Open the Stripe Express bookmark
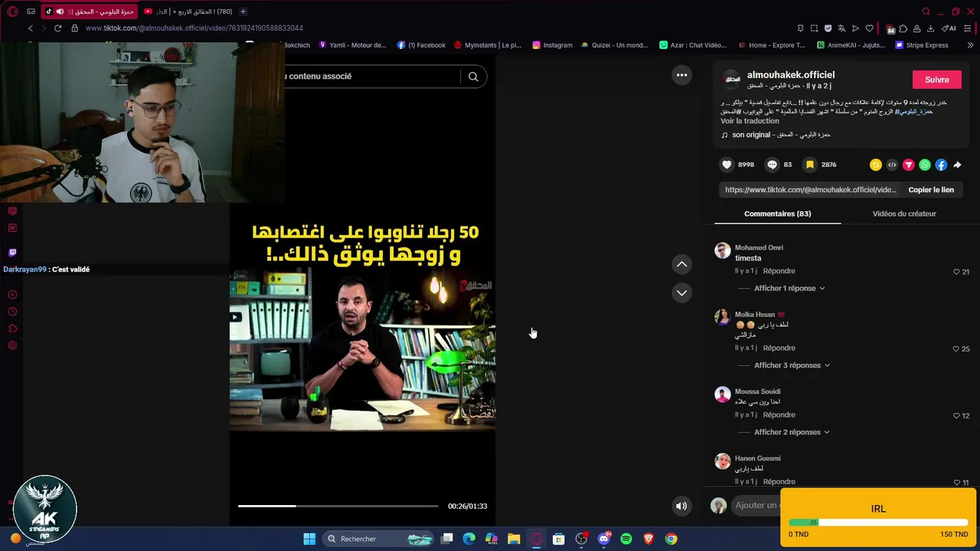 point(922,45)
